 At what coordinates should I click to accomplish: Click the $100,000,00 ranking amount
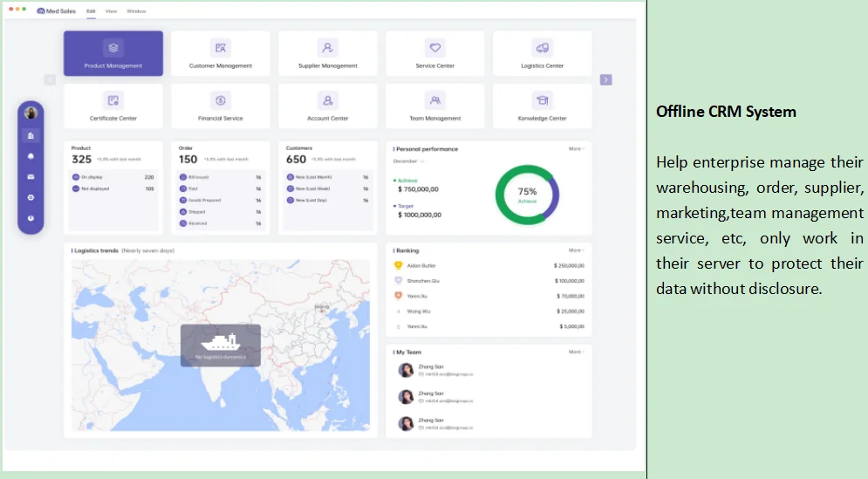(570, 281)
